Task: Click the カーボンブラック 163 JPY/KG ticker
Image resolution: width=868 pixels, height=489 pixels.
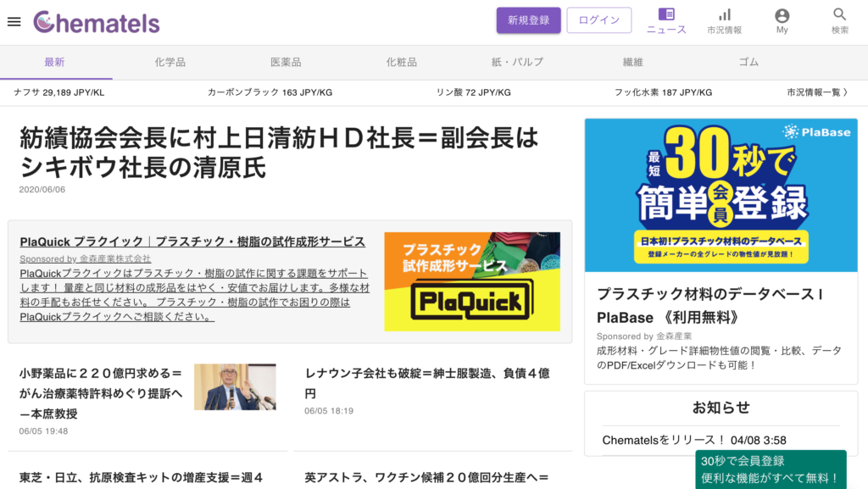Action: pos(270,93)
